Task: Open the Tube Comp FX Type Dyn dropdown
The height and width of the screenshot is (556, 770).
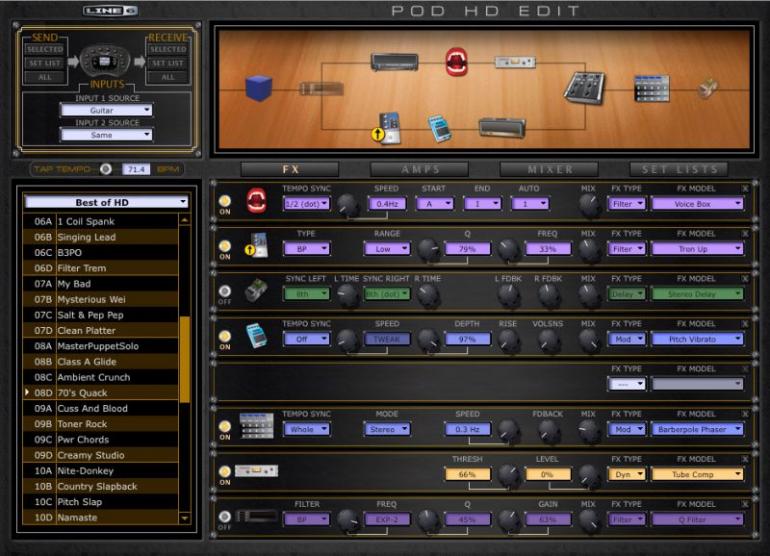Action: point(627,474)
